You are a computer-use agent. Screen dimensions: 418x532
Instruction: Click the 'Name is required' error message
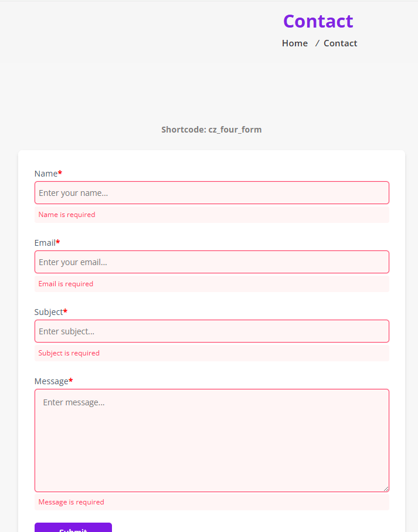pos(67,215)
